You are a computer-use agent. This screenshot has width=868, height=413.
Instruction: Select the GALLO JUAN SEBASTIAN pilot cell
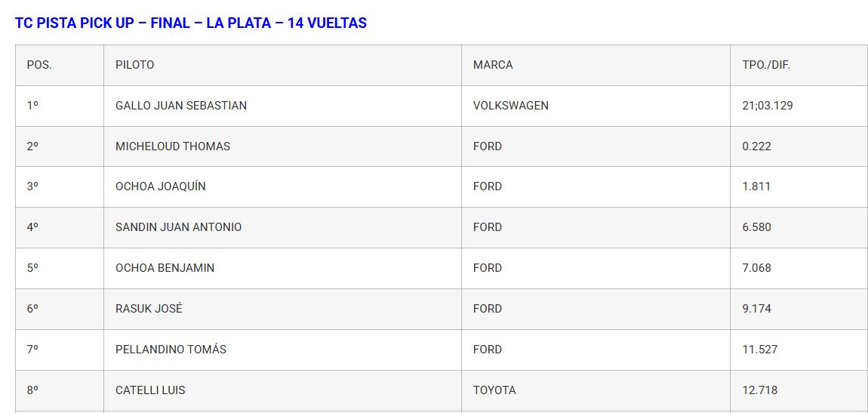(x=181, y=106)
